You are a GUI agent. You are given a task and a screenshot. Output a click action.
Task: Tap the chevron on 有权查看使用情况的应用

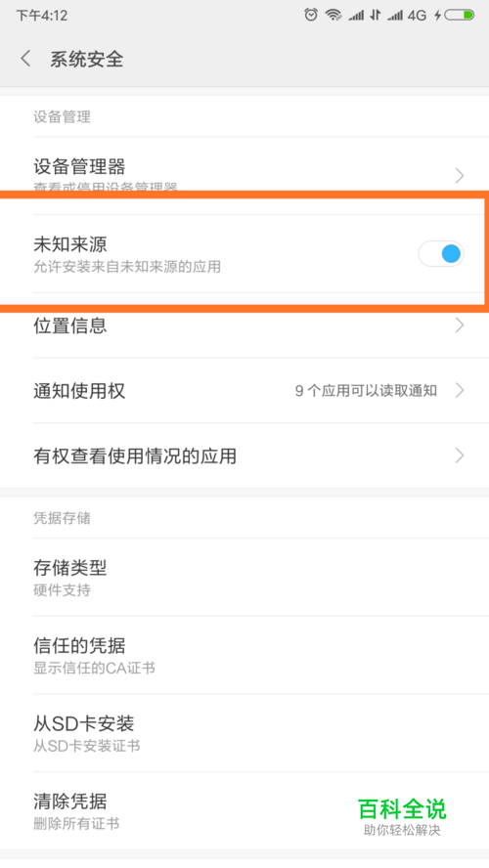click(459, 456)
